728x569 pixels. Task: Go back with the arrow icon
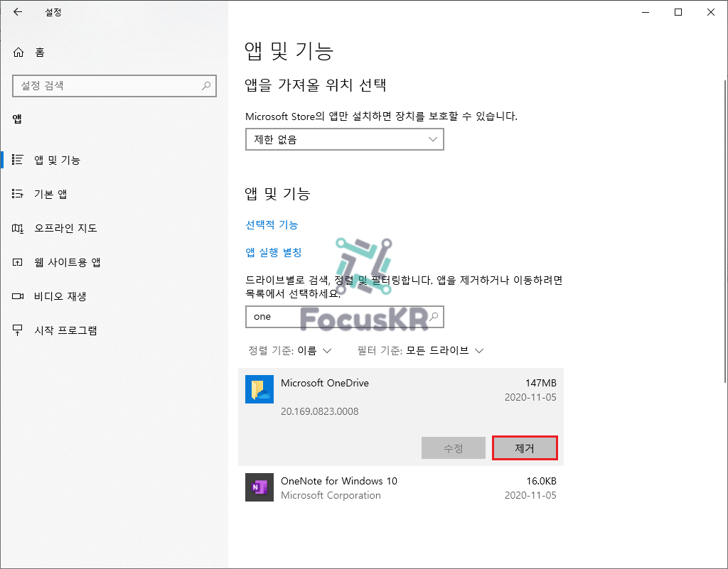coord(18,12)
